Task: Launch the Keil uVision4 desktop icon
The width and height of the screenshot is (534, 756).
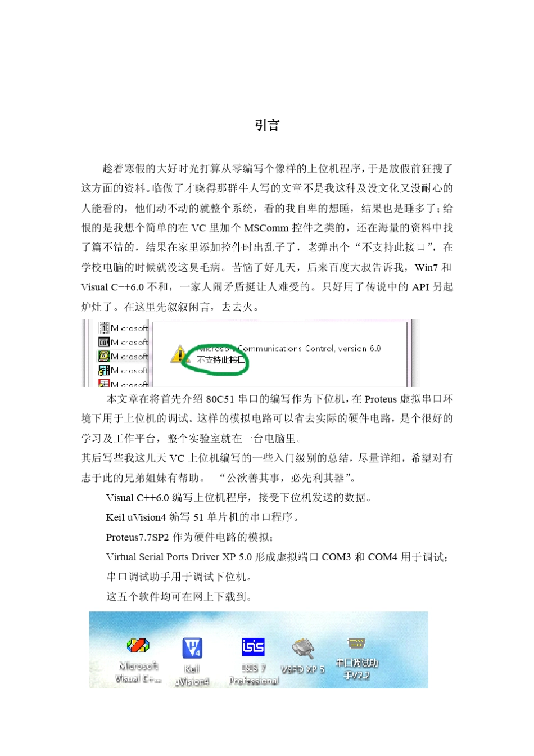Action: (x=192, y=662)
